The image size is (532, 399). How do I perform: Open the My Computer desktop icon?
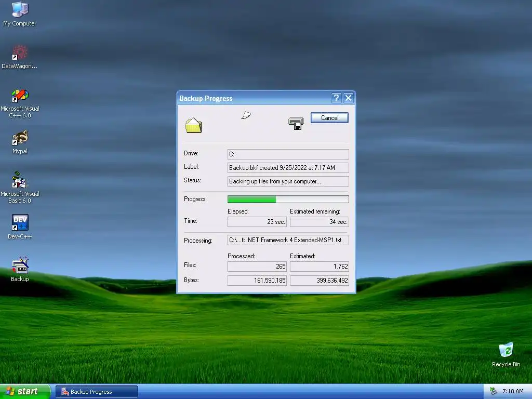(20, 14)
